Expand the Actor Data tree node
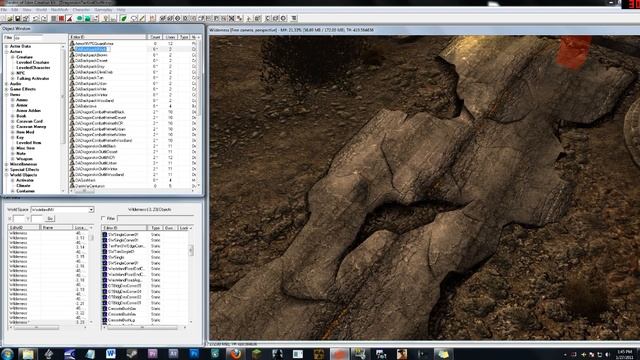 [7, 47]
